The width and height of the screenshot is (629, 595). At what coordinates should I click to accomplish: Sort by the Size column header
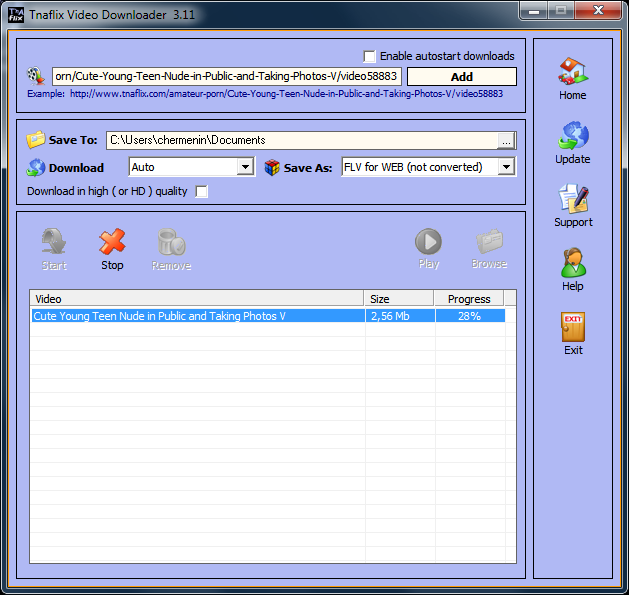[399, 299]
